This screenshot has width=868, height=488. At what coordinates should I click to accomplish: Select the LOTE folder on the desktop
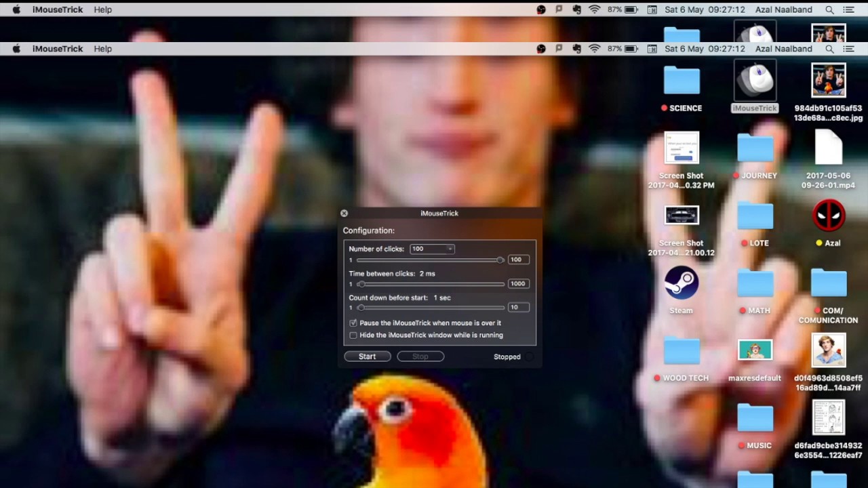755,216
